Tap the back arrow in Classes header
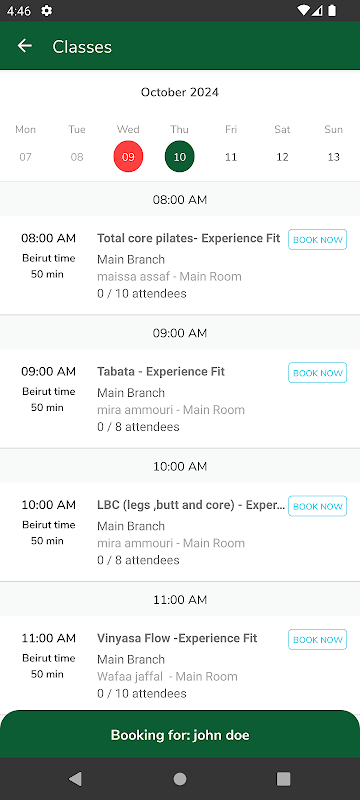 24,46
